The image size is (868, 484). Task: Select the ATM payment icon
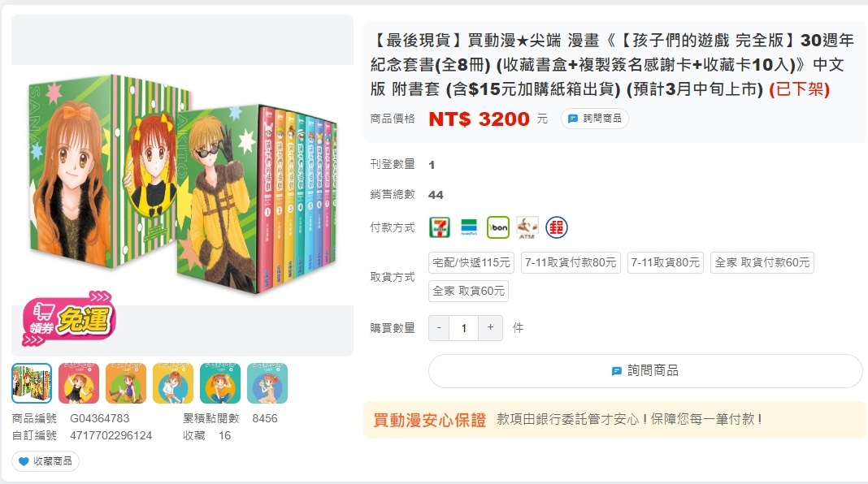[527, 227]
